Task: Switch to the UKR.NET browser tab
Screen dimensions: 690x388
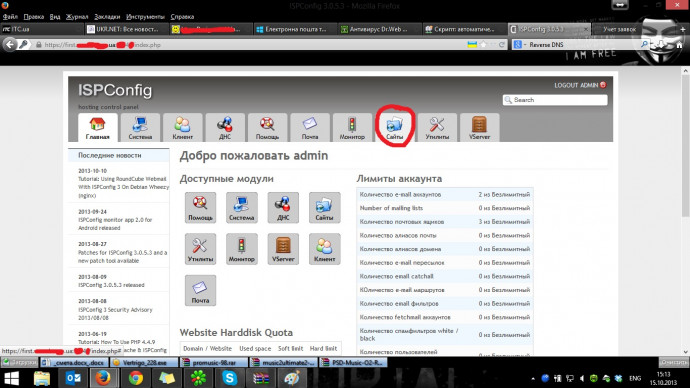Action: (x=127, y=29)
